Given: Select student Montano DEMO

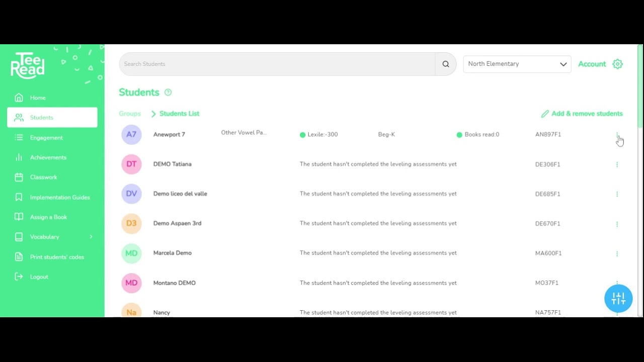Looking at the screenshot, I should [174, 283].
